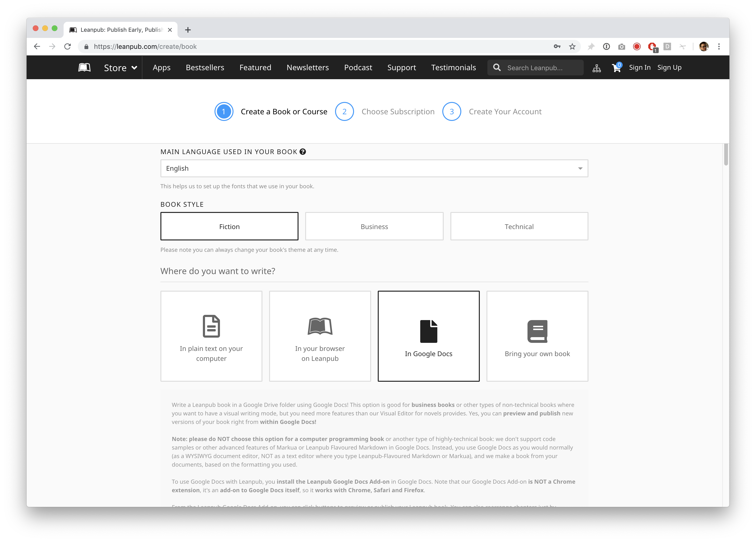View the Testimonials page
This screenshot has width=756, height=542.
click(x=453, y=68)
